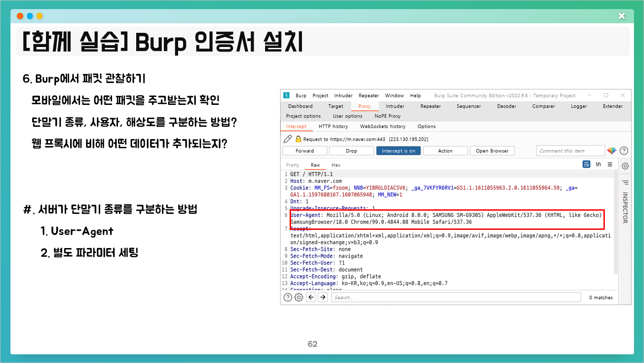Click the Search input field

[x=456, y=297]
